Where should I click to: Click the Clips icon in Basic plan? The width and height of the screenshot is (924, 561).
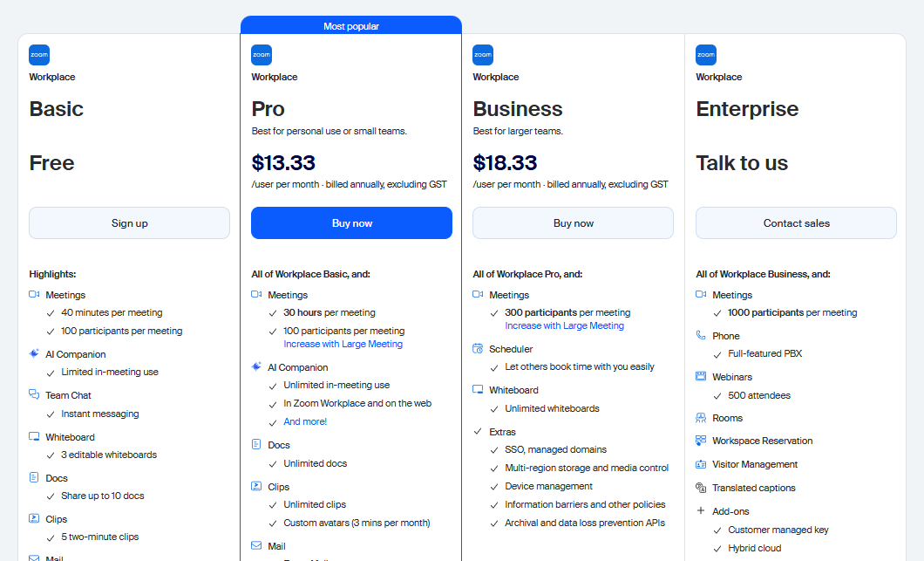click(x=34, y=518)
